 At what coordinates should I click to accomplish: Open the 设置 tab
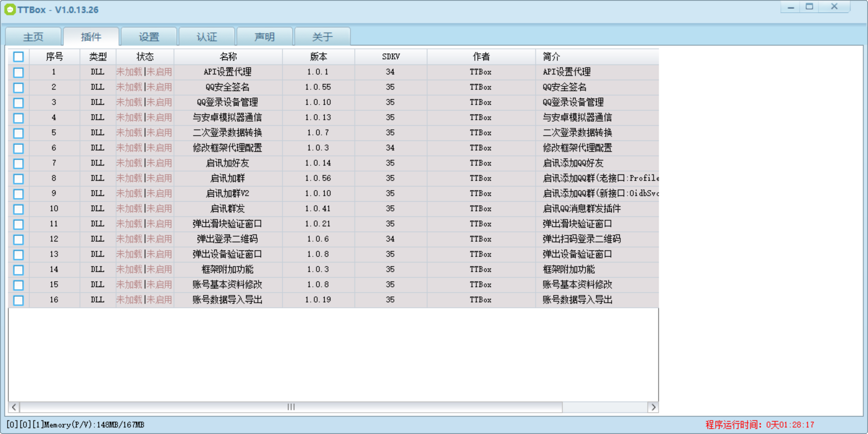(x=149, y=37)
